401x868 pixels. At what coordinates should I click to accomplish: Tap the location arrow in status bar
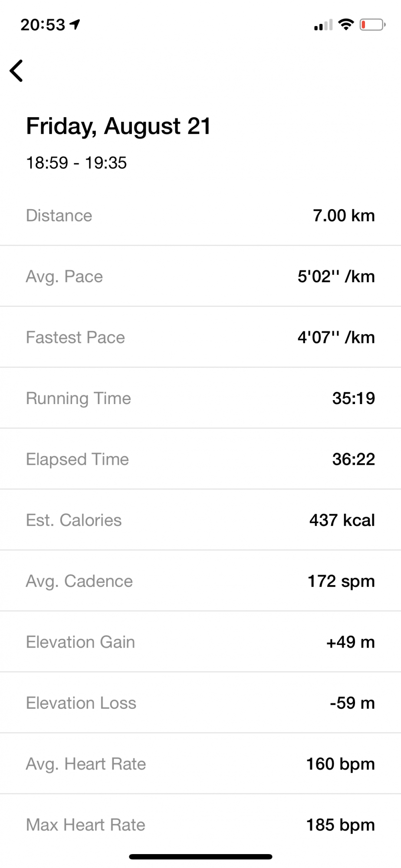click(x=75, y=24)
